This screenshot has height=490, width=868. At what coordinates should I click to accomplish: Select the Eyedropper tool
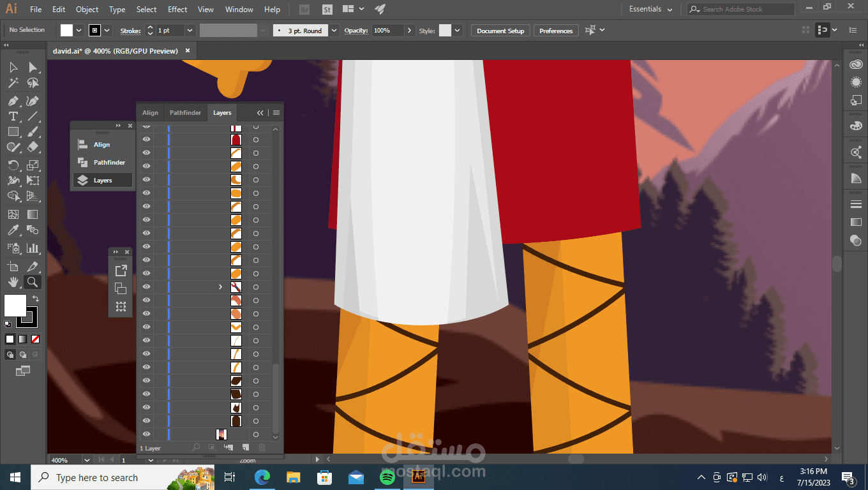(x=13, y=230)
